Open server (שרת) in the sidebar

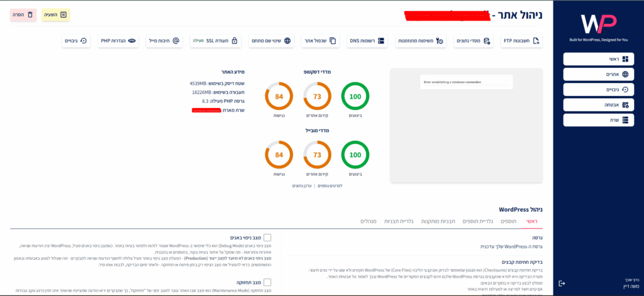click(599, 120)
